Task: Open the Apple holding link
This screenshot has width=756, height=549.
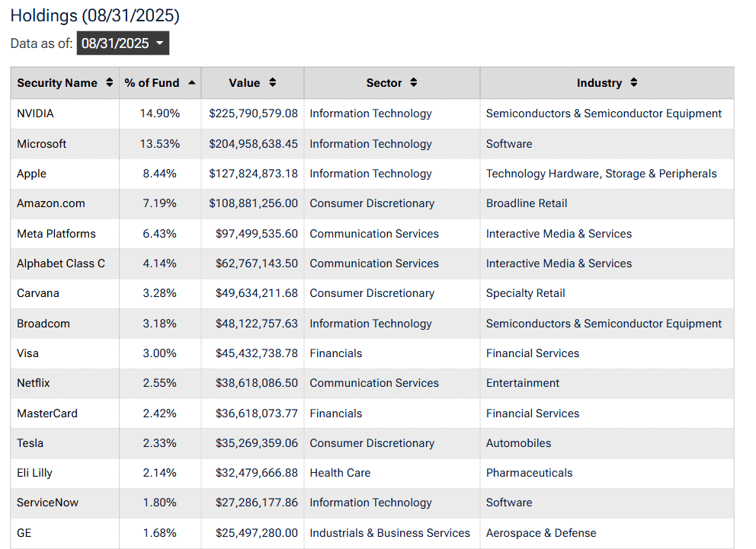Action: pos(31,174)
